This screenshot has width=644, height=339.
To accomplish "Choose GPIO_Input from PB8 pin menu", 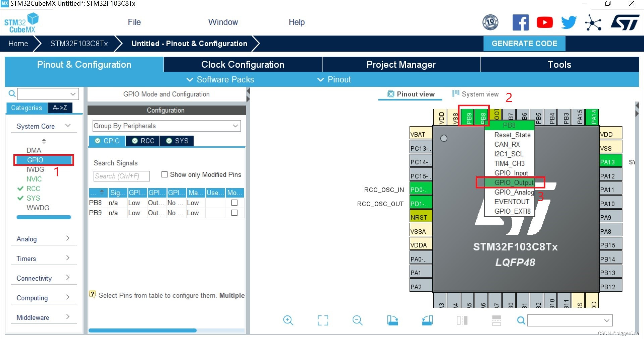I will coord(510,173).
